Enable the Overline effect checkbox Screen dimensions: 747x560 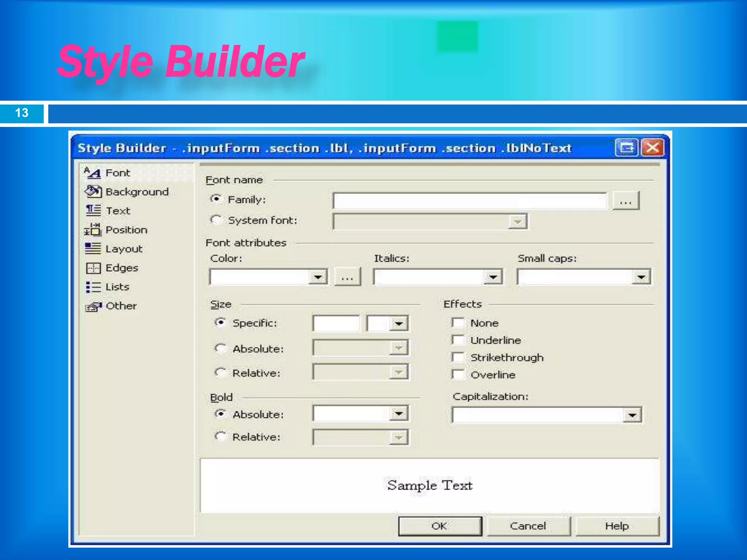point(458,374)
